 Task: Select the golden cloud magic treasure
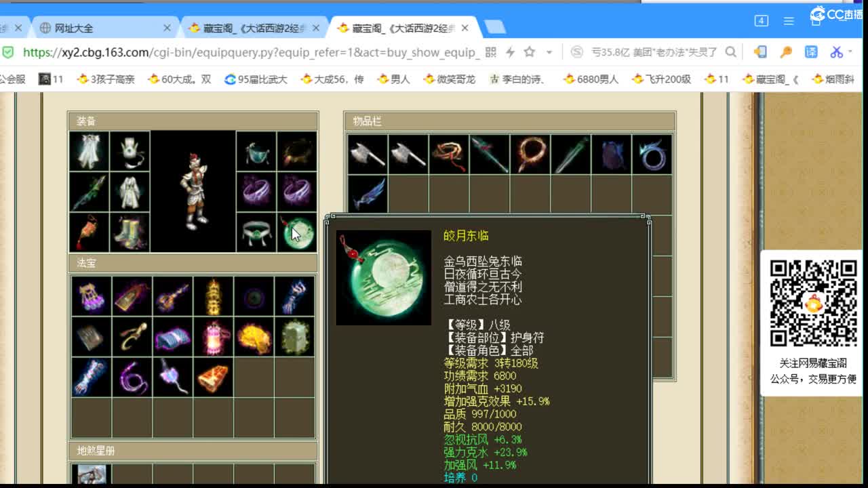(254, 337)
